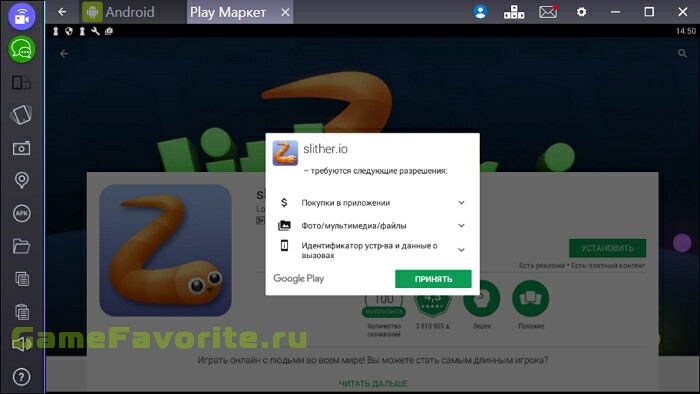This screenshot has height=394, width=700.
Task: Close the Play Маркет tab
Action: tap(285, 12)
